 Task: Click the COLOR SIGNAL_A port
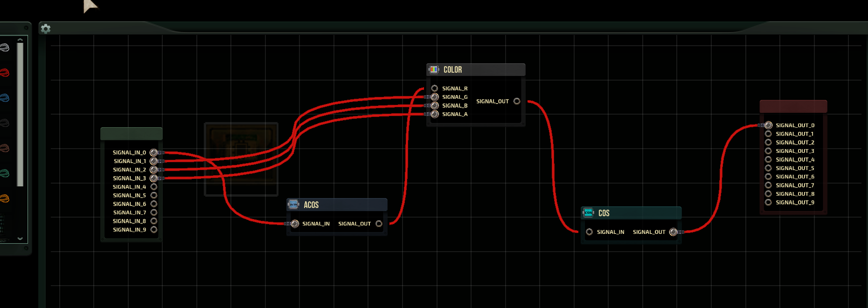click(435, 114)
